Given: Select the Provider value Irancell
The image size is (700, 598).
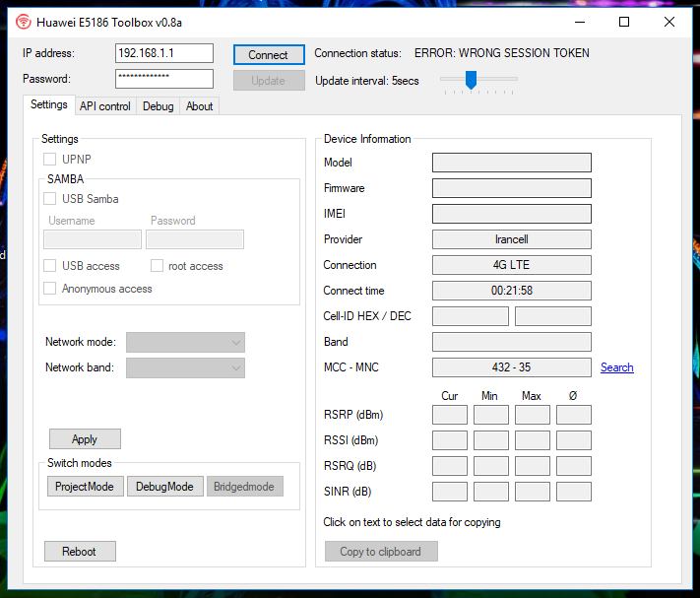Looking at the screenshot, I should coord(512,239).
